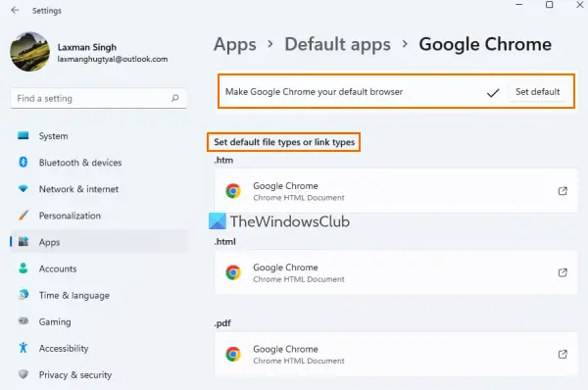Click 'Make Google Chrome your default browser' text
588x390 pixels.
click(314, 92)
